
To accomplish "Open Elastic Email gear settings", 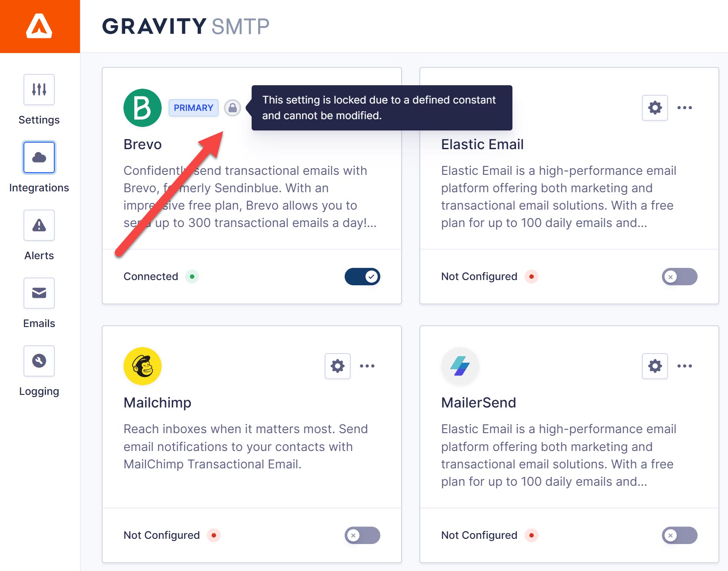I will coord(655,107).
